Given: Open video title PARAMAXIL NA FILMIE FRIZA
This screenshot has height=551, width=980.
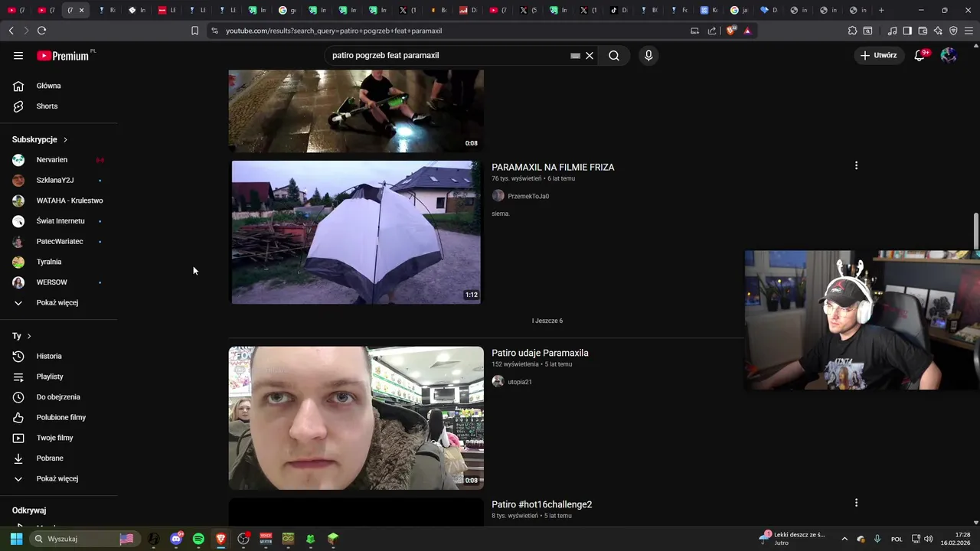Looking at the screenshot, I should (x=553, y=167).
